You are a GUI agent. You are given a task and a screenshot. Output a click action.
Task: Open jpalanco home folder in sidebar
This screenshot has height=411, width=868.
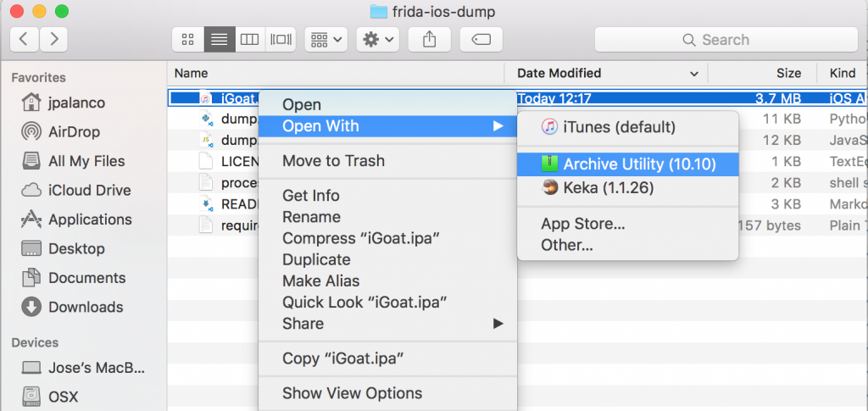click(x=63, y=103)
